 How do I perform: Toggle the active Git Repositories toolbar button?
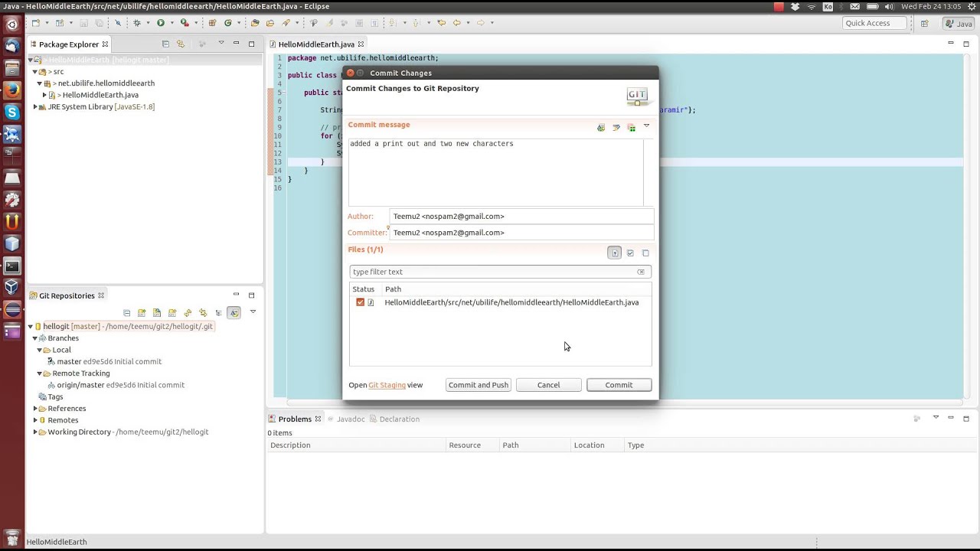[234, 312]
